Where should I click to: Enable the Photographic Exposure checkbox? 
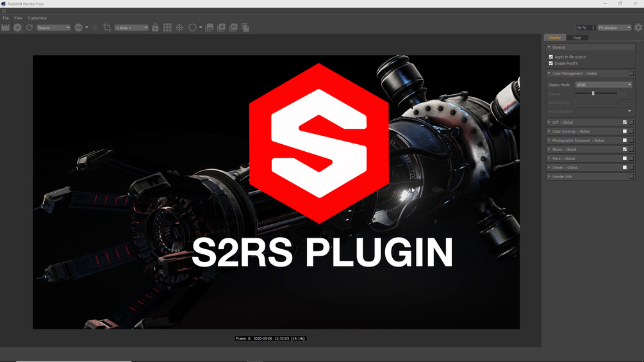(625, 140)
